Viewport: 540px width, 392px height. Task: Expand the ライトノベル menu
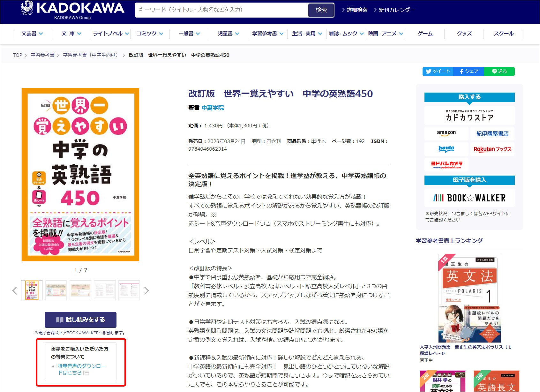pos(111,34)
